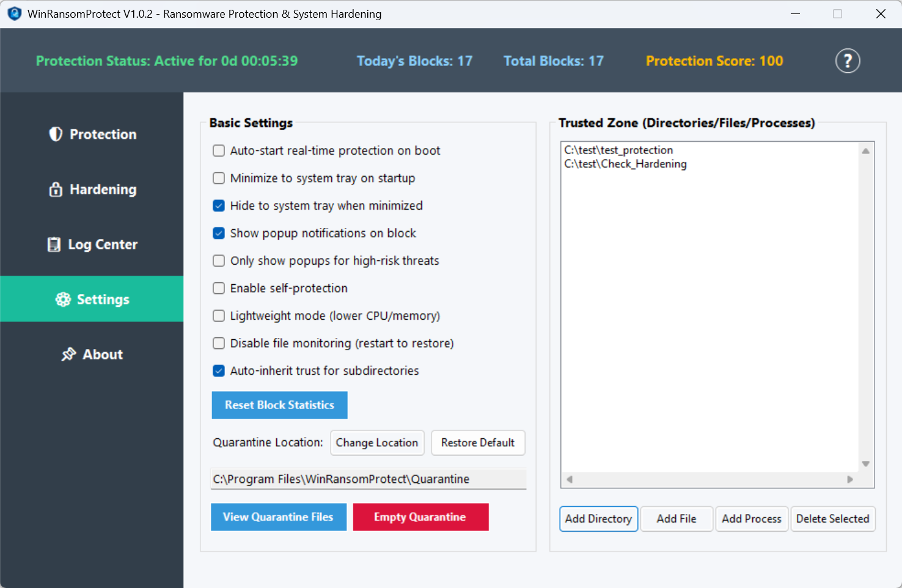Open View Quarantine Files

click(x=278, y=517)
